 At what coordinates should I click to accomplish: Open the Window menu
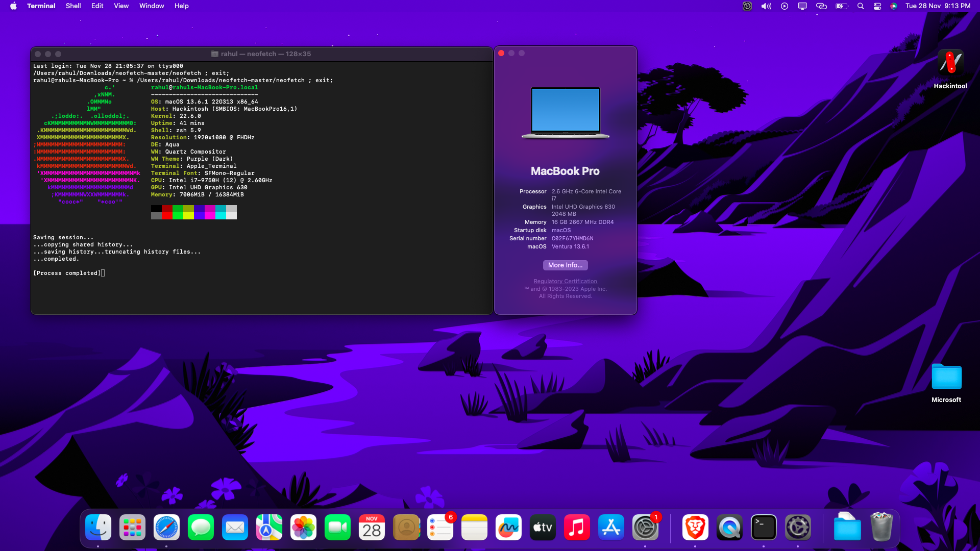[x=152, y=6]
